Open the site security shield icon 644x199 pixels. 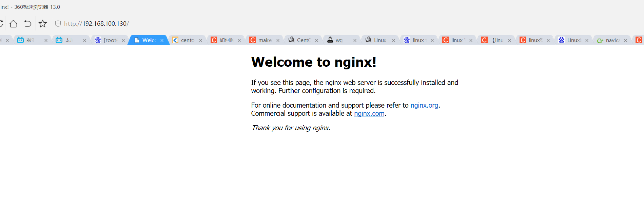point(58,24)
